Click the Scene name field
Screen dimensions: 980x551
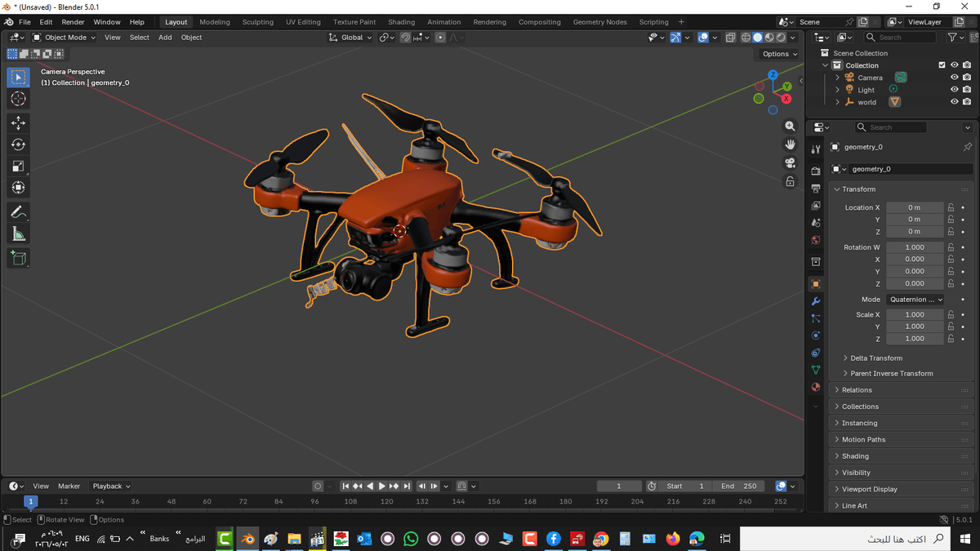[820, 22]
